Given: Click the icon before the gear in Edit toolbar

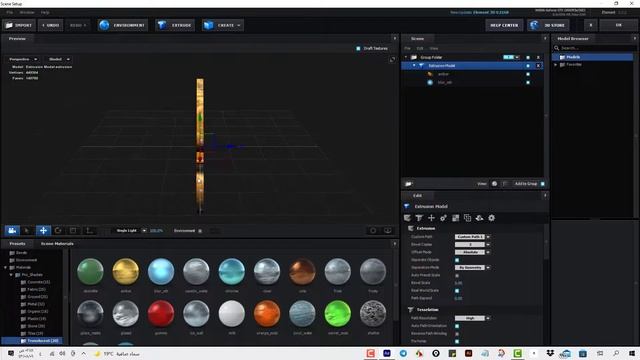Looking at the screenshot, I should [x=480, y=218].
